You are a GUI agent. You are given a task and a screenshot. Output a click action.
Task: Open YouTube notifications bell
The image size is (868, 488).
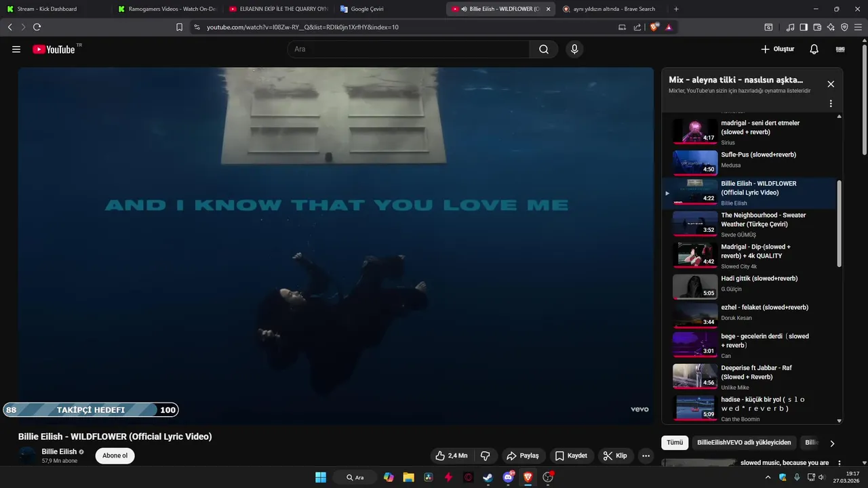[814, 49]
